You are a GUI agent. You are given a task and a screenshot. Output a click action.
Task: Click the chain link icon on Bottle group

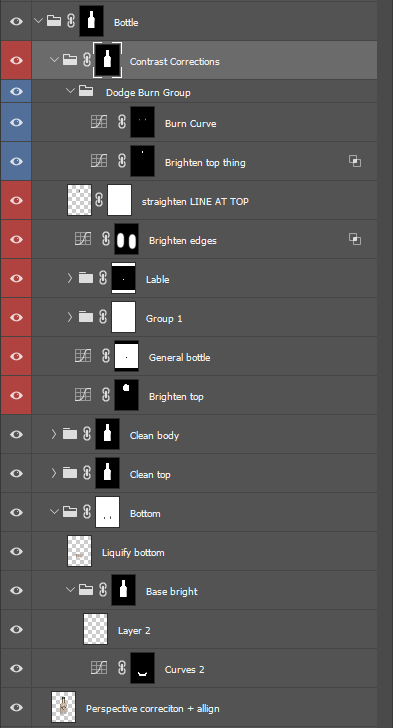71,21
